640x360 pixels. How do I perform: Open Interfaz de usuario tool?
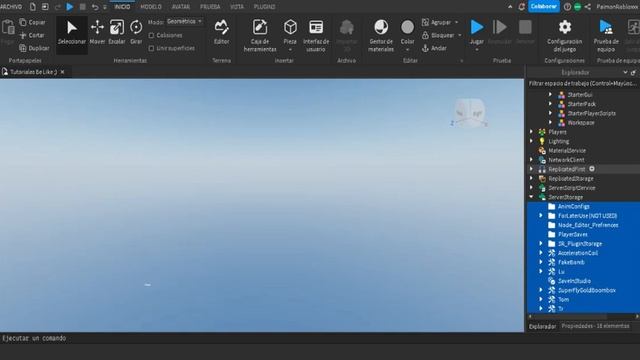(316, 36)
